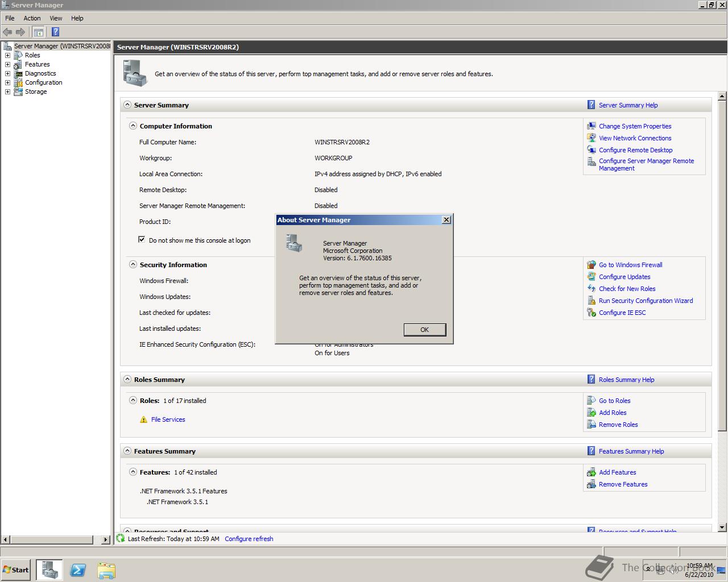The width and height of the screenshot is (728, 582).
Task: Expand the Diagnostics tree node
Action: pyautogui.click(x=7, y=73)
